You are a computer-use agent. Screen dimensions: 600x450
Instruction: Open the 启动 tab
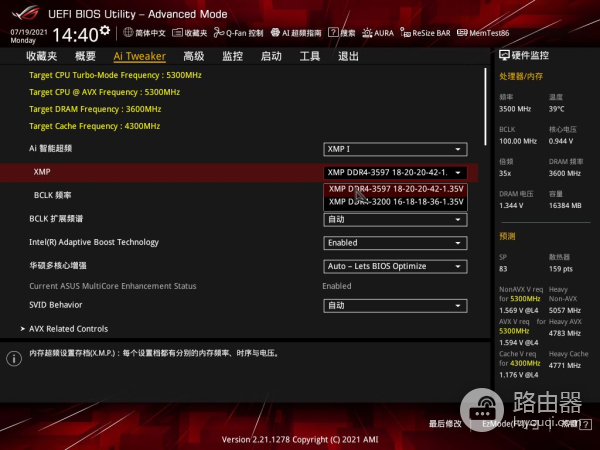coord(271,56)
